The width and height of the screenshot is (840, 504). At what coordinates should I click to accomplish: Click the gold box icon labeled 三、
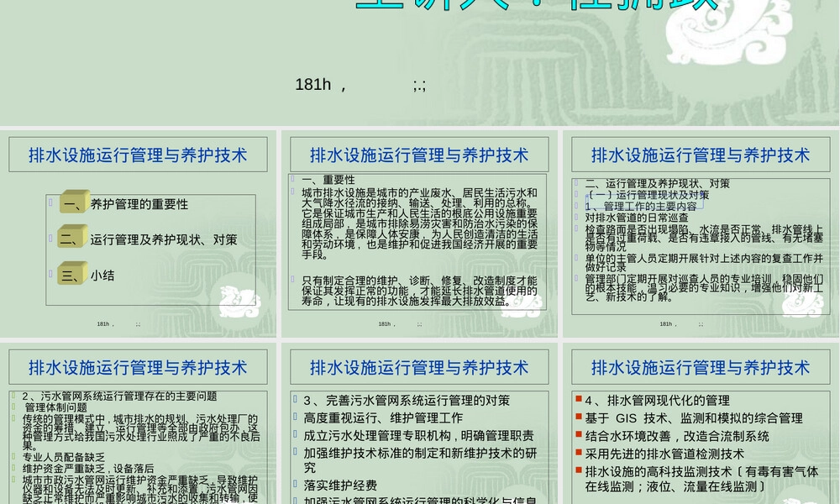72,273
